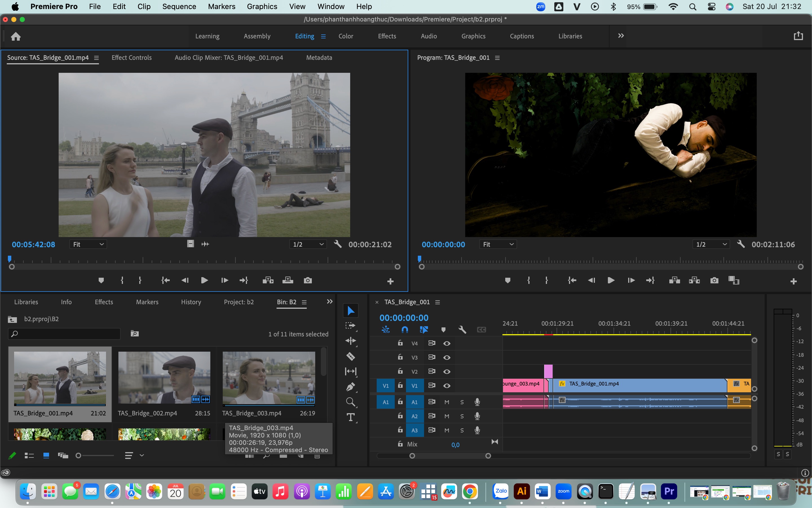Image resolution: width=812 pixels, height=508 pixels.
Task: Select the Razor tool
Action: tap(351, 356)
